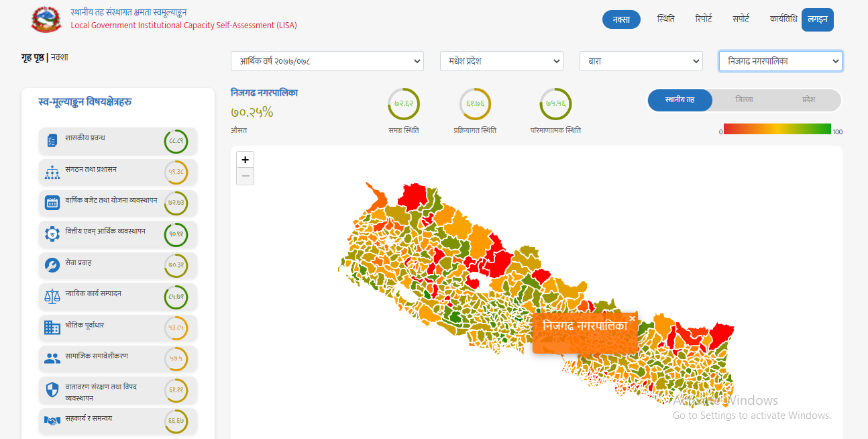Click the सामाजिक समावेशीकरण row label
Screen dimensions: 868x439
(97, 356)
